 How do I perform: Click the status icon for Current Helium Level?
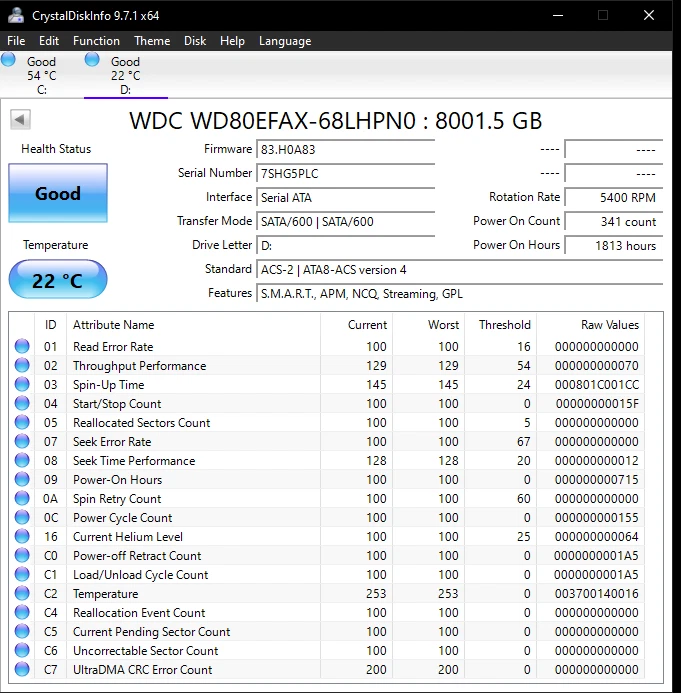[22, 536]
